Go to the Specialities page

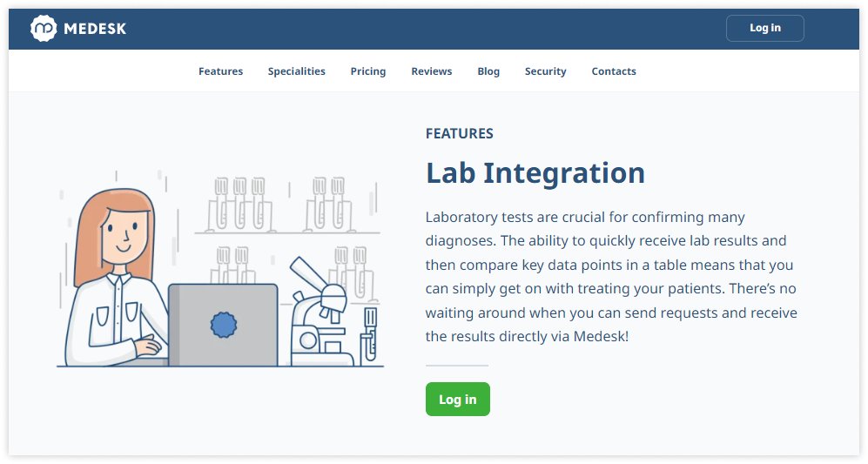tap(297, 71)
